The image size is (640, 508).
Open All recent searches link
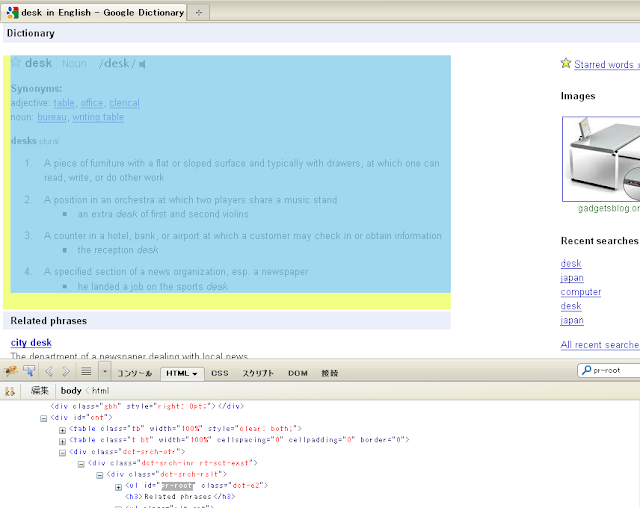tap(600, 345)
